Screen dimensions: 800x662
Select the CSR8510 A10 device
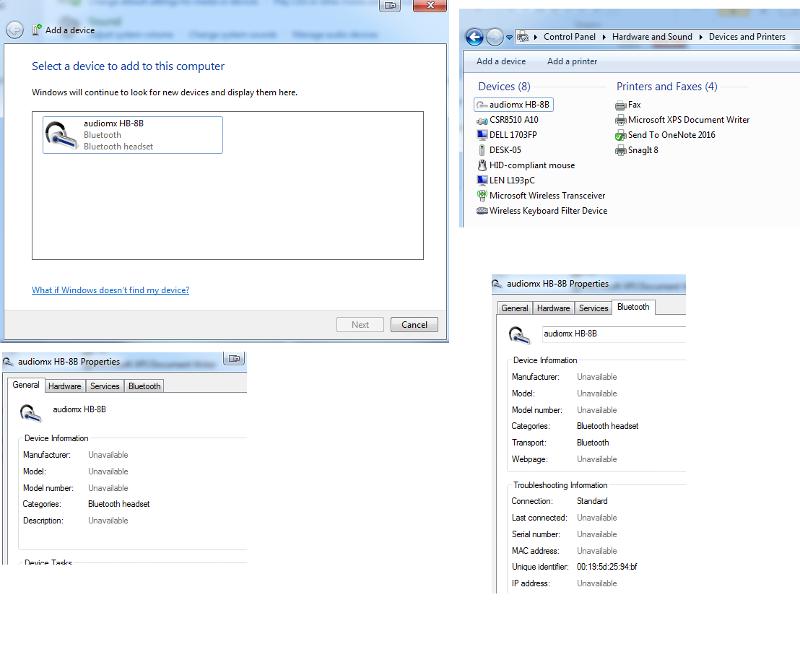tap(508, 120)
